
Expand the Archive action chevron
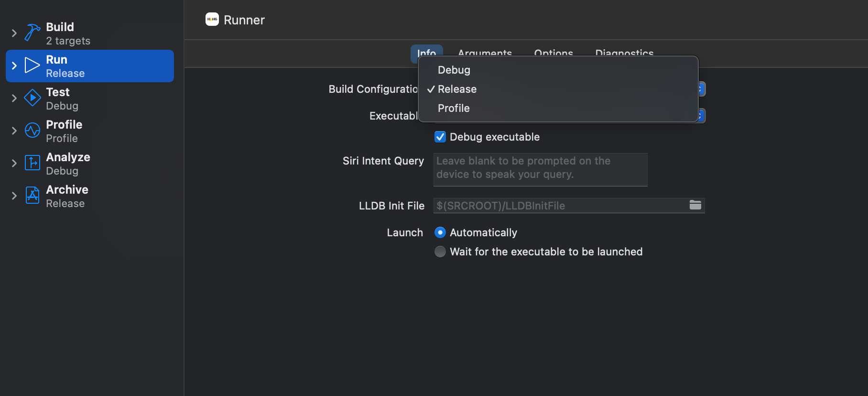[14, 196]
